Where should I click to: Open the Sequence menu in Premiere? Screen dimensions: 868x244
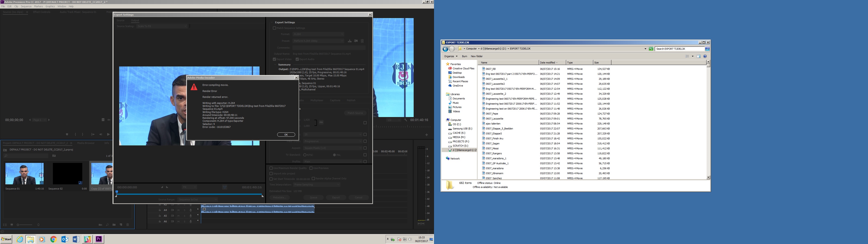[x=26, y=6]
